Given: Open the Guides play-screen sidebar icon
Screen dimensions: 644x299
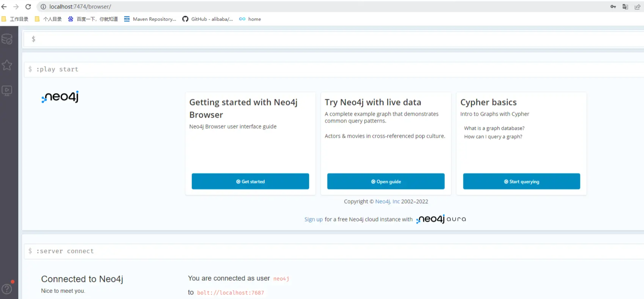Looking at the screenshot, I should point(7,91).
